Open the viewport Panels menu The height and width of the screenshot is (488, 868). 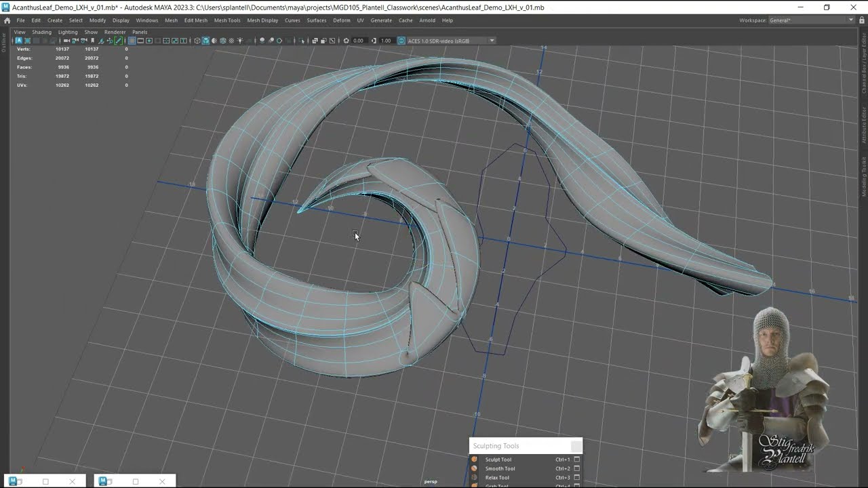pos(140,32)
